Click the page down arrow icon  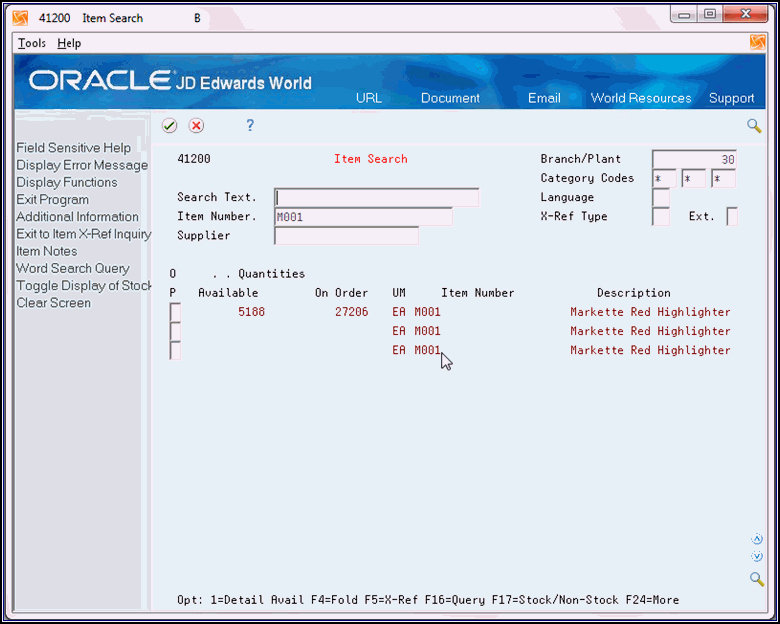[757, 556]
